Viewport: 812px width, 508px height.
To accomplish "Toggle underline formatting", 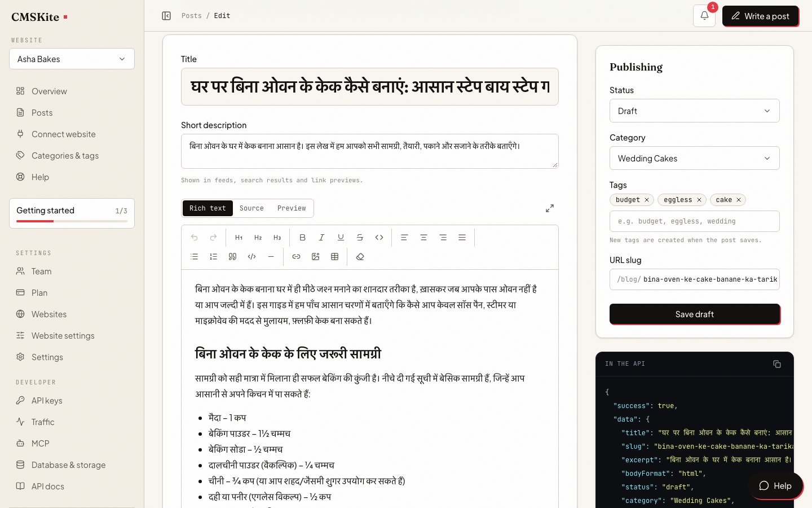I will click(x=341, y=238).
